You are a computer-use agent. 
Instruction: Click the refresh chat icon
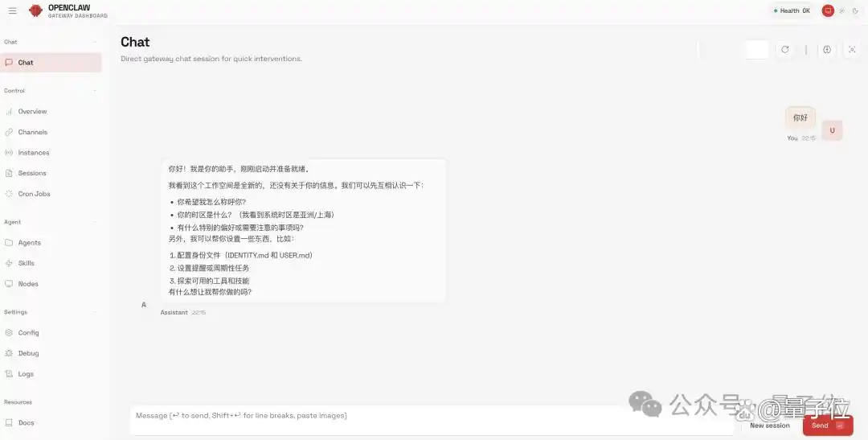785,50
